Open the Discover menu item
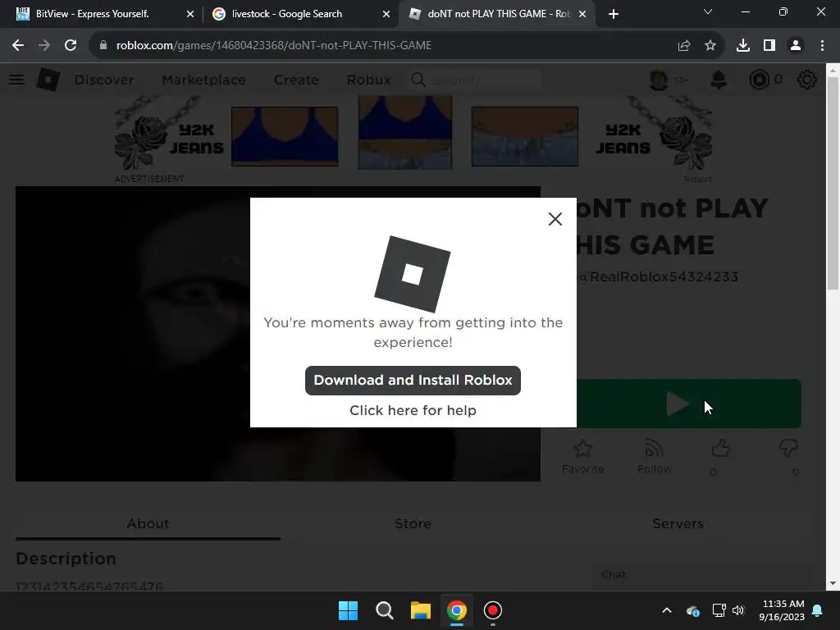This screenshot has height=630, width=840. 104,80
